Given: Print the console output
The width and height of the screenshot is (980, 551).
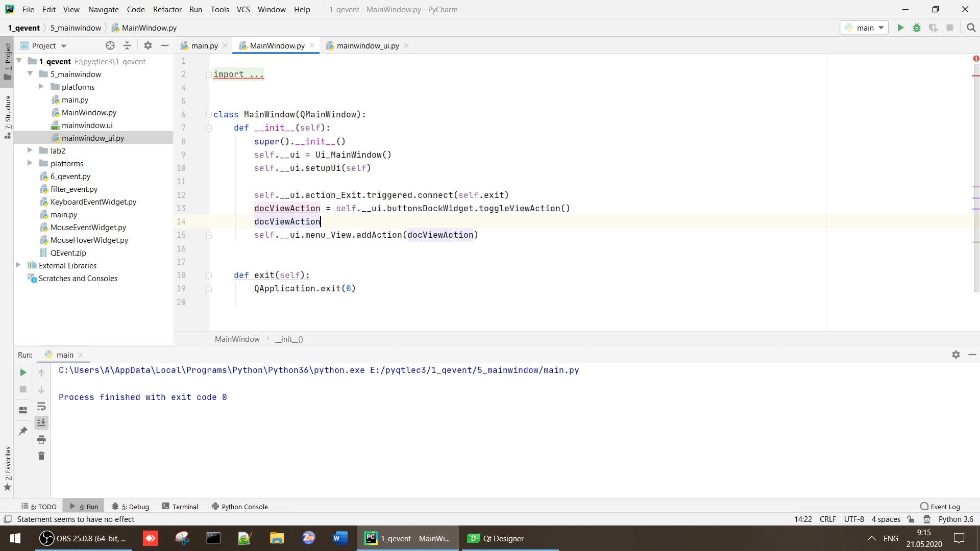Looking at the screenshot, I should click(41, 440).
